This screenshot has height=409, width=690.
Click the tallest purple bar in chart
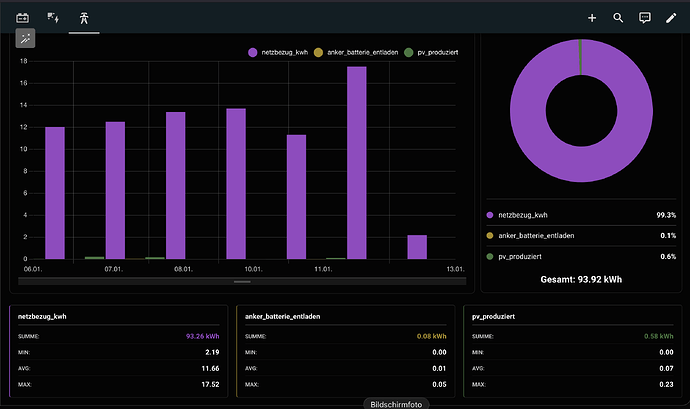pos(356,162)
